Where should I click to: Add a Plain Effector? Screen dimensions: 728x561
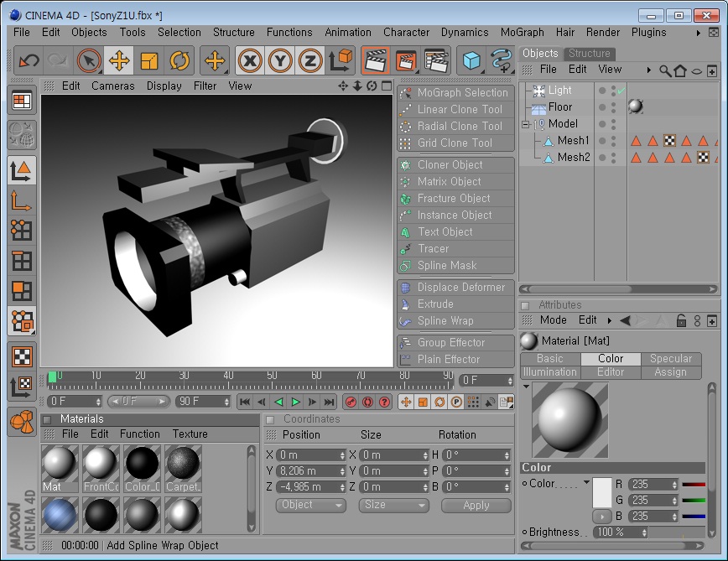(456, 359)
